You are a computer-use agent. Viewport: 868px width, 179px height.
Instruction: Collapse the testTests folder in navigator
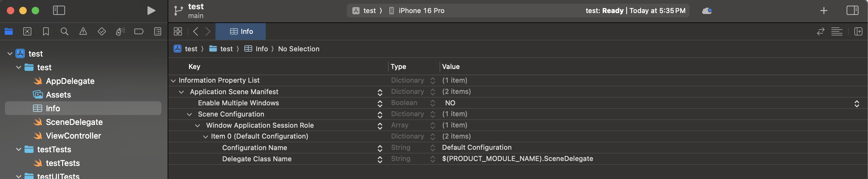(19, 149)
